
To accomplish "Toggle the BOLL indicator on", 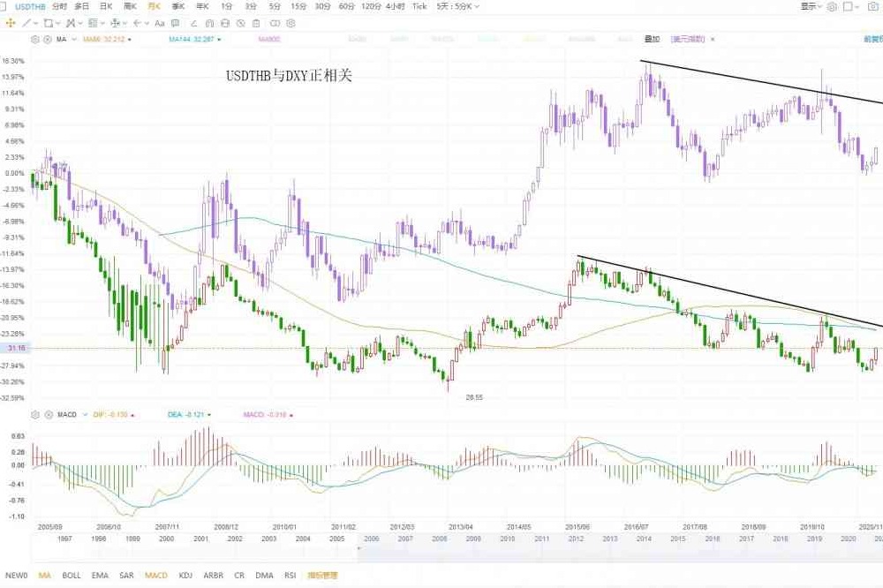I will pyautogui.click(x=72, y=575).
